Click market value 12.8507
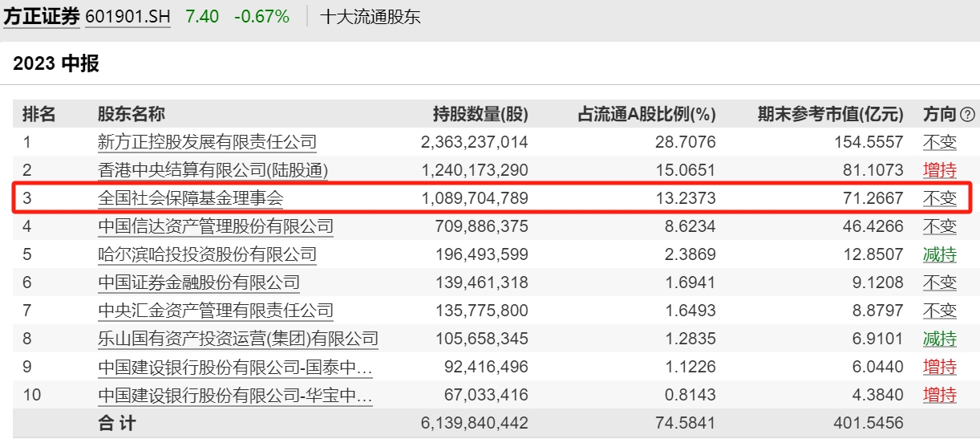The height and width of the screenshot is (439, 980). pyautogui.click(x=875, y=255)
